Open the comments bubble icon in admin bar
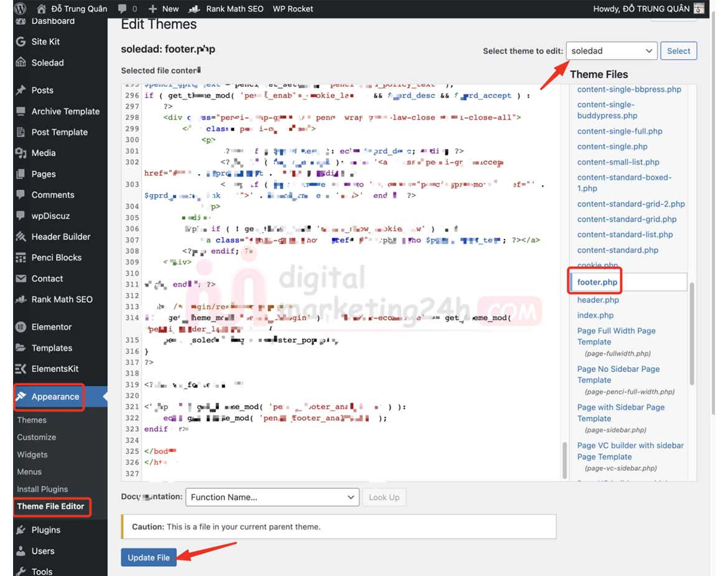Screen dimensions: 728x576 [122, 8]
